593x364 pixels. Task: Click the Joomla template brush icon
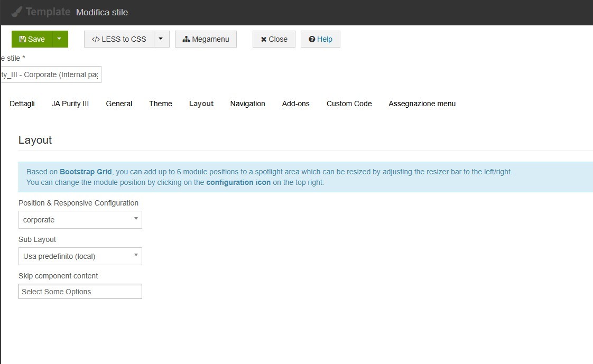tap(17, 12)
